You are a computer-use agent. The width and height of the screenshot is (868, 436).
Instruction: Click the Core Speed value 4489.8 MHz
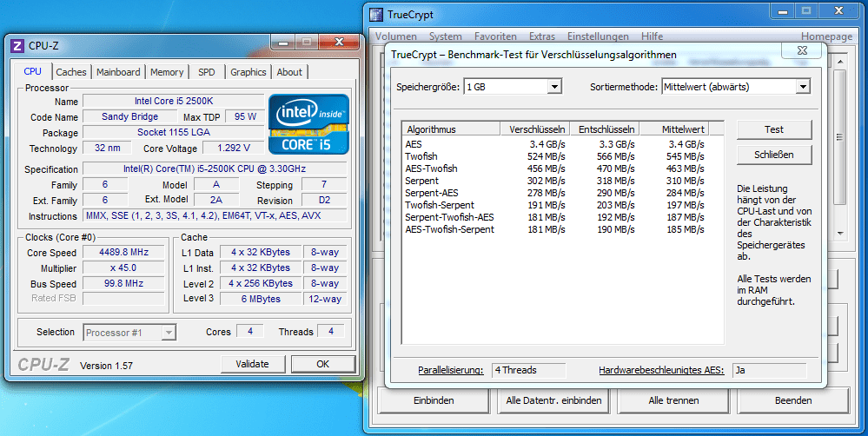pyautogui.click(x=123, y=252)
